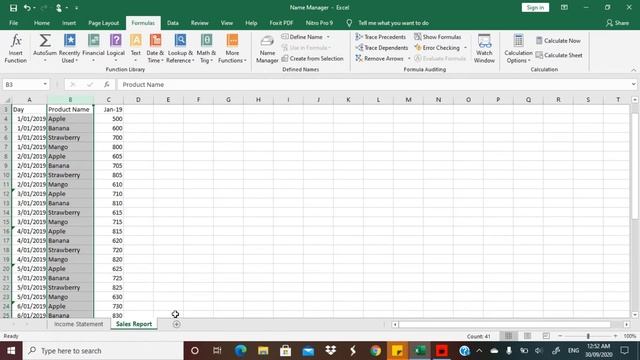
Task: Click Remove Arrows
Action: point(380,58)
